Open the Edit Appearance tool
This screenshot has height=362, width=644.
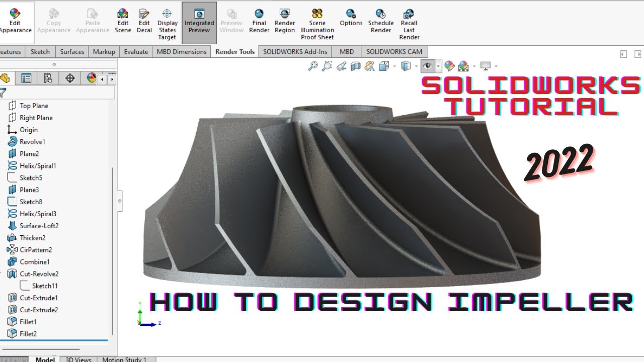(x=16, y=22)
